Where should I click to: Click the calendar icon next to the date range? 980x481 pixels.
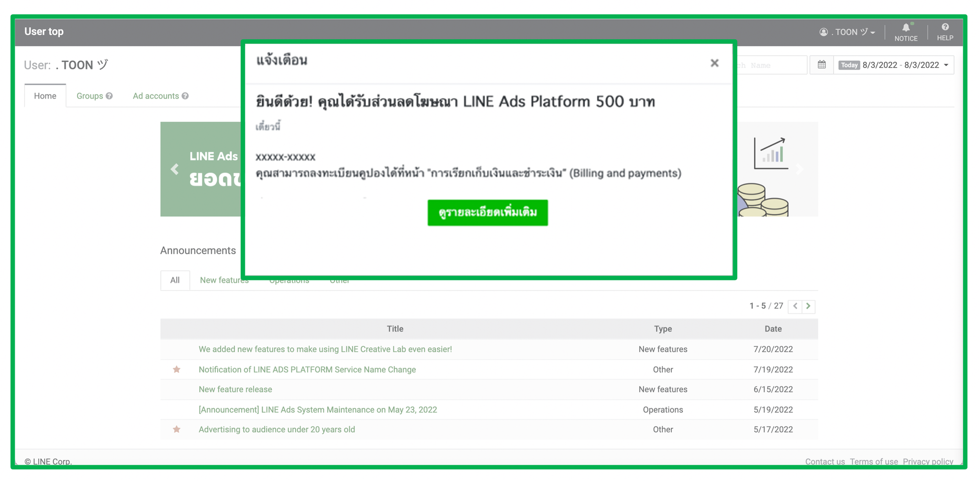tap(822, 65)
